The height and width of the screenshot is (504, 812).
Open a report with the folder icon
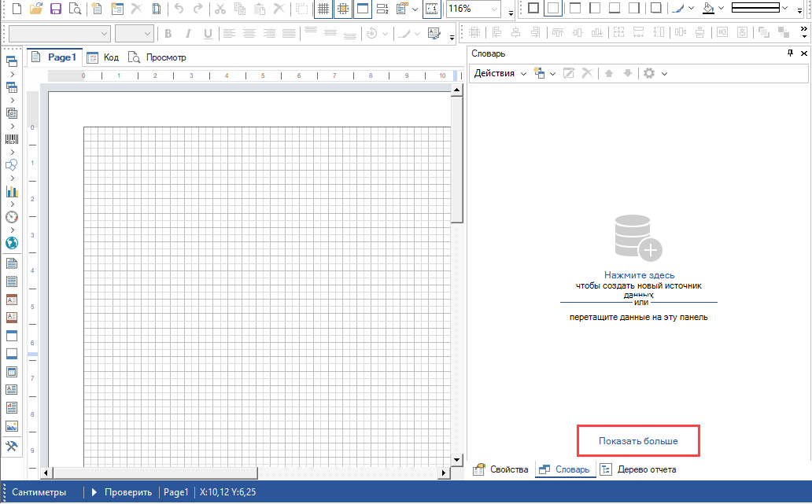point(35,9)
